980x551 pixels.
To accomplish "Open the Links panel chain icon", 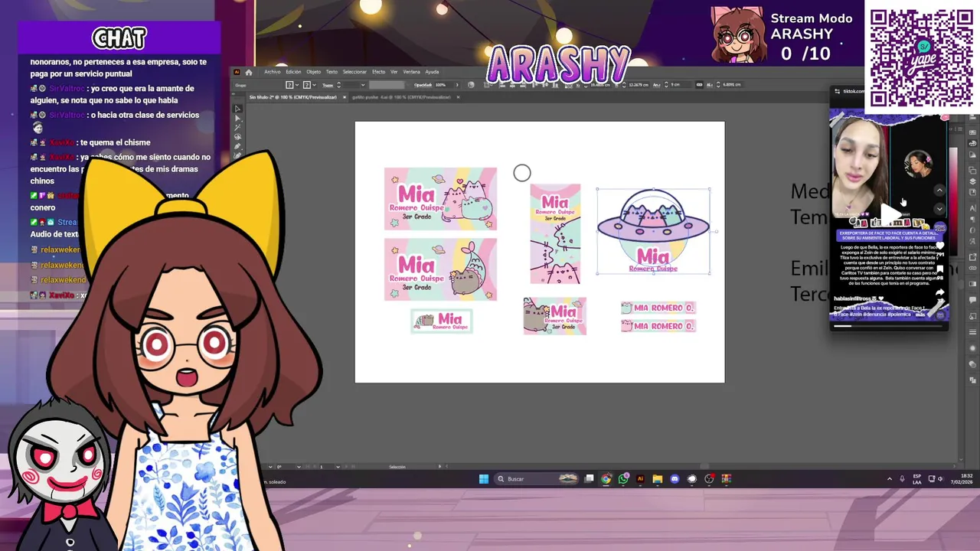I will [972, 268].
